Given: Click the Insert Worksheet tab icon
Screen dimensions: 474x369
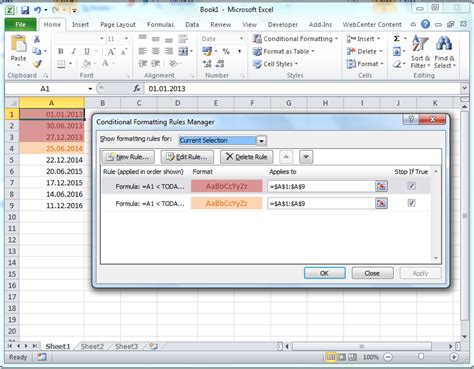Looking at the screenshot, I should 153,346.
